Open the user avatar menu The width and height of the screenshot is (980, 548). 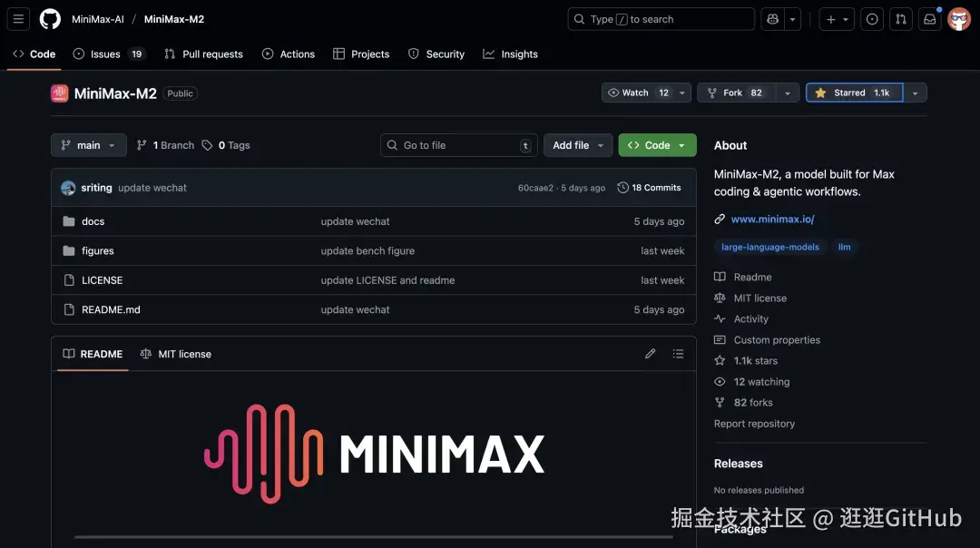point(959,19)
